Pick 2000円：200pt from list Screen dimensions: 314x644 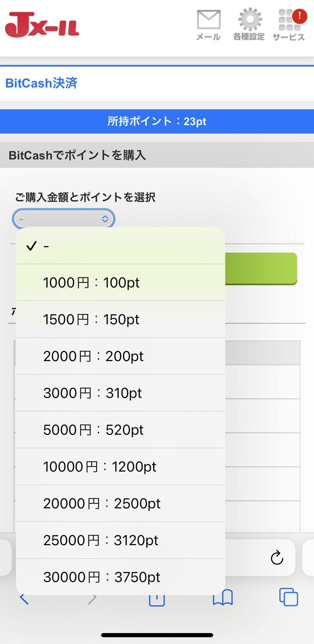[121, 356]
